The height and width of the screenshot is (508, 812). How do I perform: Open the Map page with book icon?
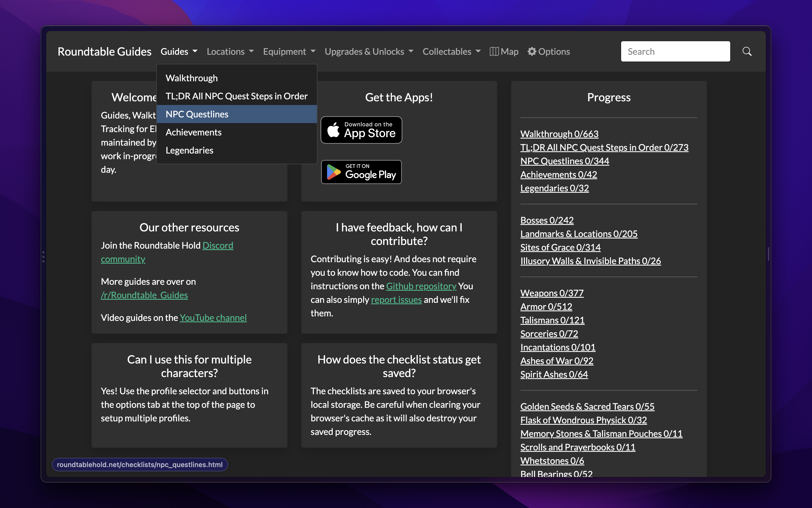coord(504,51)
